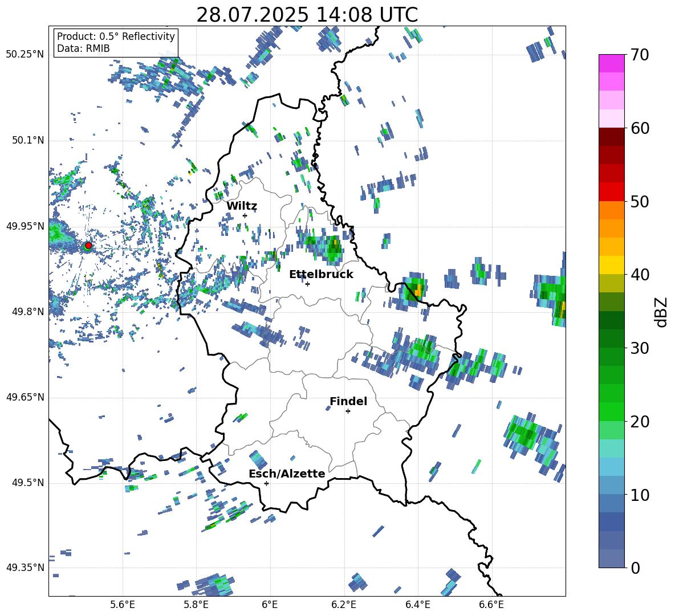The height and width of the screenshot is (616, 675).
Task: Click the colorbar tick label 50
Action: pyautogui.click(x=639, y=202)
